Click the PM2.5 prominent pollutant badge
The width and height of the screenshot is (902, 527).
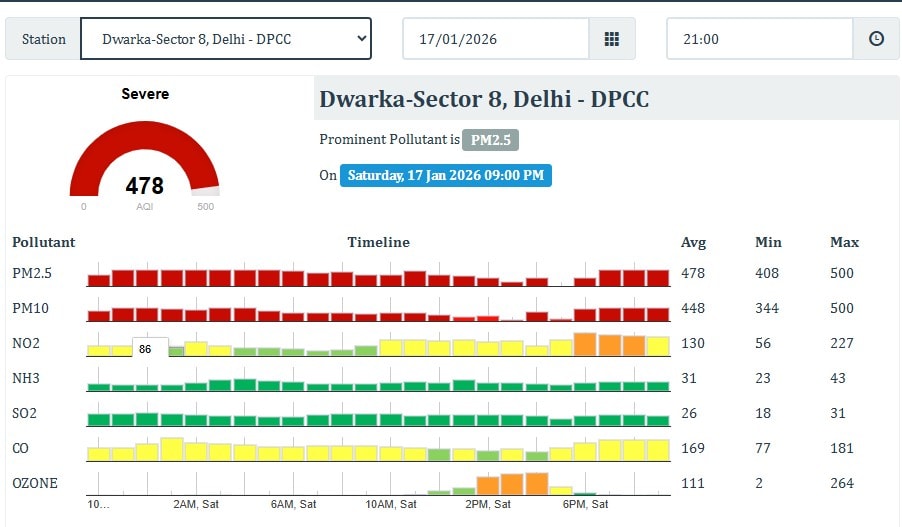click(x=491, y=140)
